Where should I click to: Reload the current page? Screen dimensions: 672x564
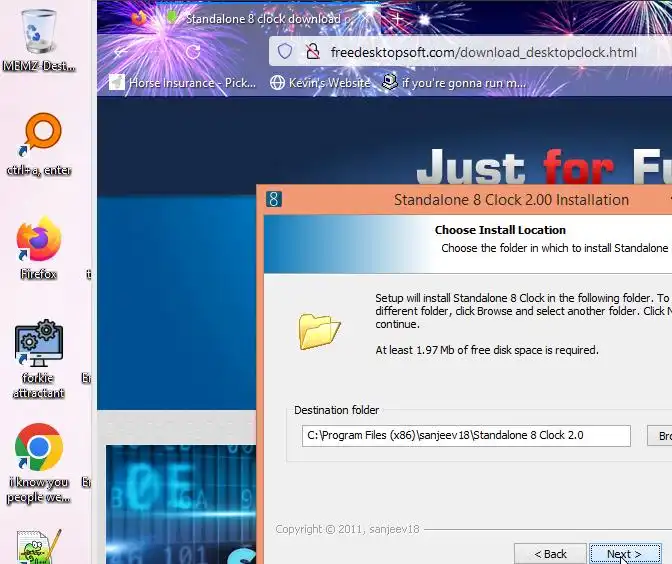[x=193, y=52]
